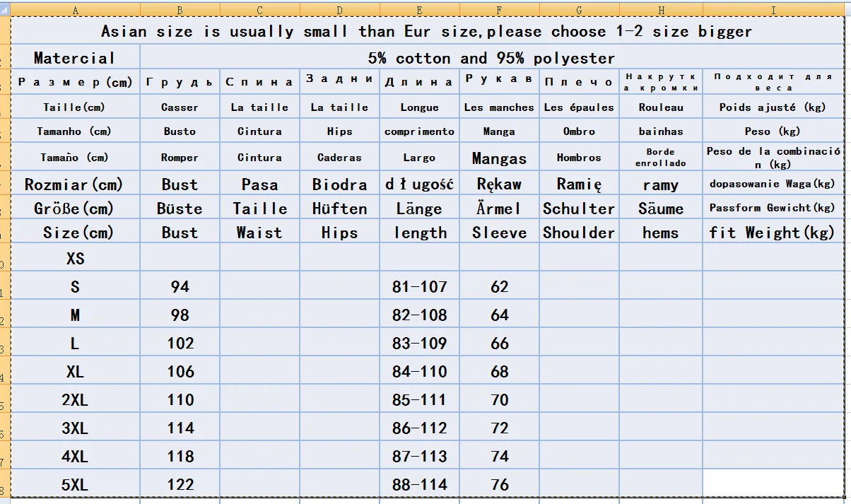Click the XS size row label
This screenshot has width=851, height=504.
[75, 259]
